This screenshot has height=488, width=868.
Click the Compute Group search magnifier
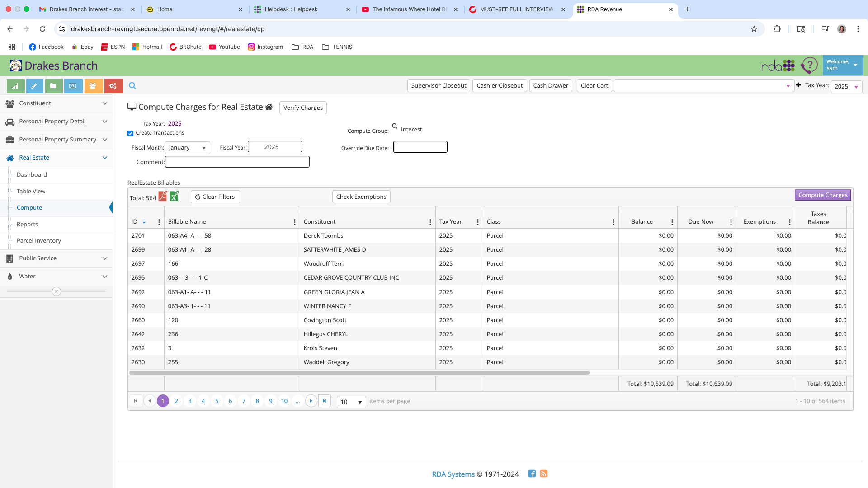coord(395,127)
